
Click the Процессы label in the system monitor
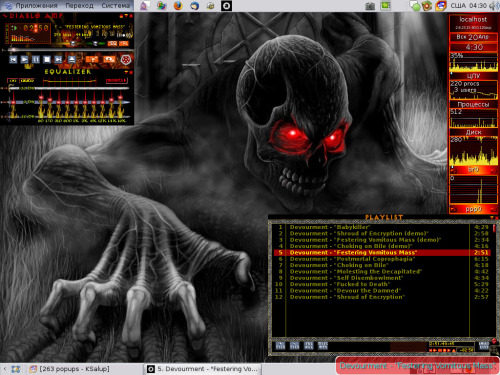coord(473,104)
